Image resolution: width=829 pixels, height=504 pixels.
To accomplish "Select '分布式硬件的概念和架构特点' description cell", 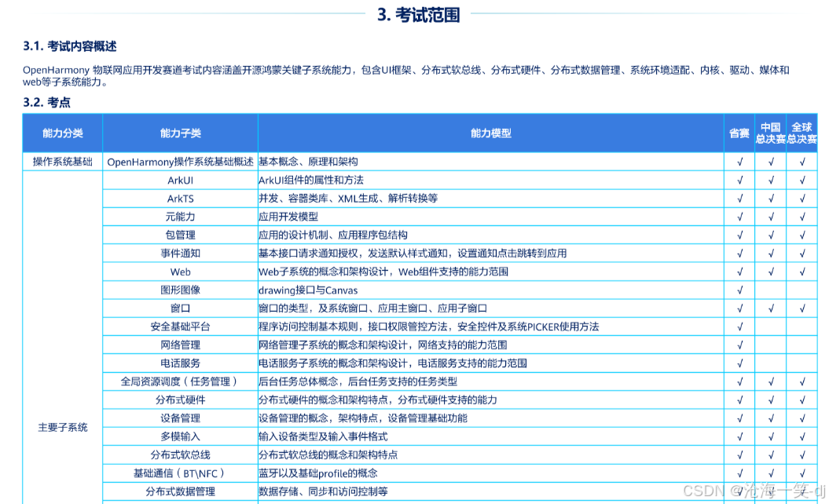I will (490, 400).
